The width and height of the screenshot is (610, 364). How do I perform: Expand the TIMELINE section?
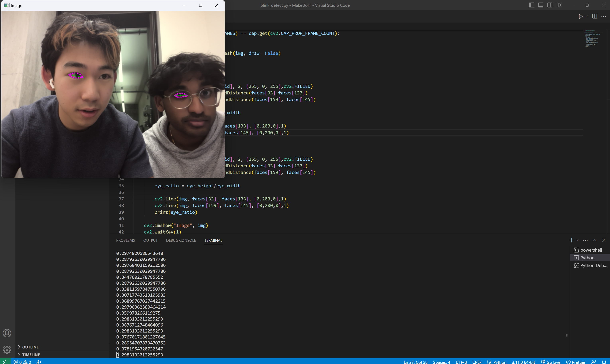tap(31, 354)
